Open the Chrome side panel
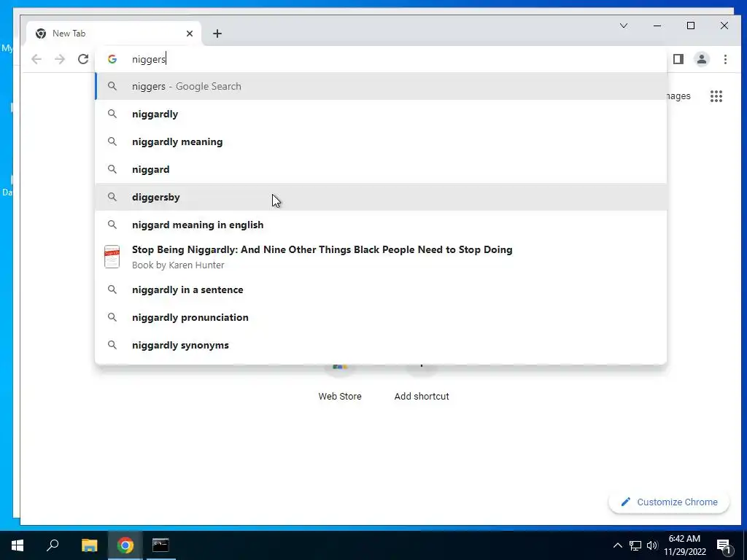The width and height of the screenshot is (747, 560). click(x=678, y=59)
